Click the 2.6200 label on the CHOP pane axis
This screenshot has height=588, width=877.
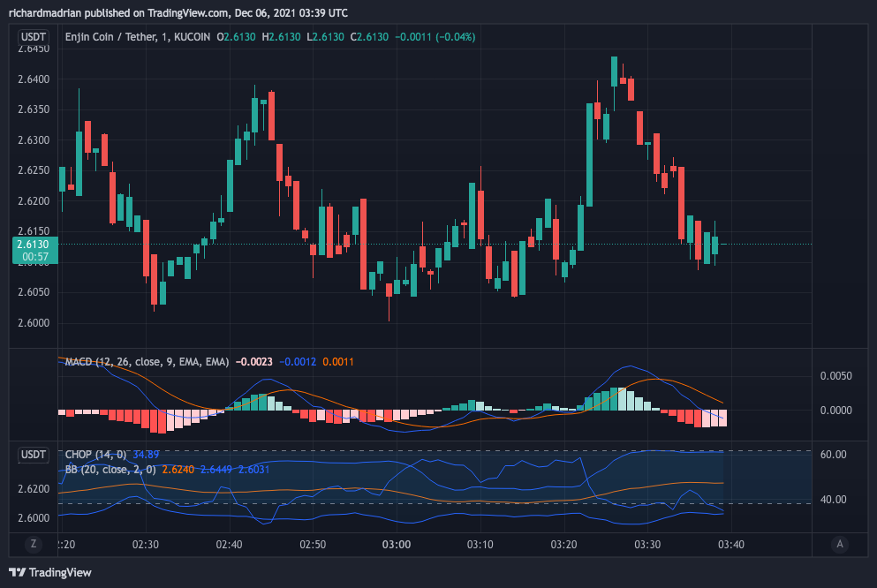[x=34, y=489]
